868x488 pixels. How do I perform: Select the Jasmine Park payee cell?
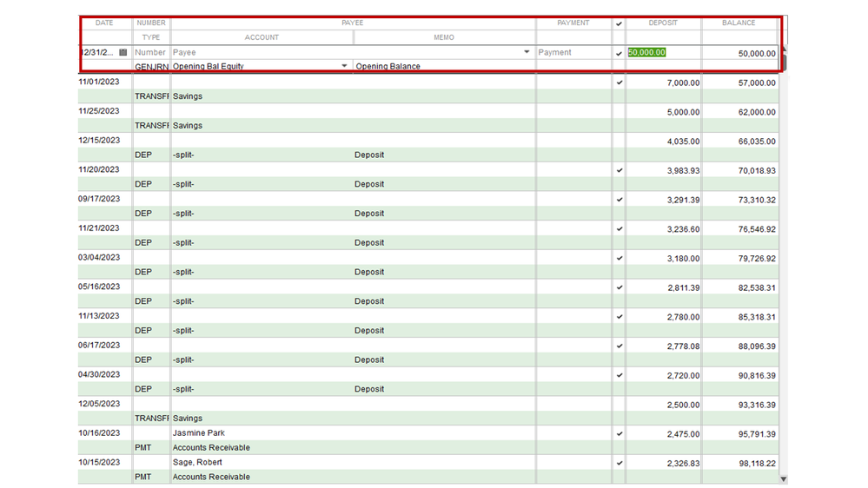(199, 432)
